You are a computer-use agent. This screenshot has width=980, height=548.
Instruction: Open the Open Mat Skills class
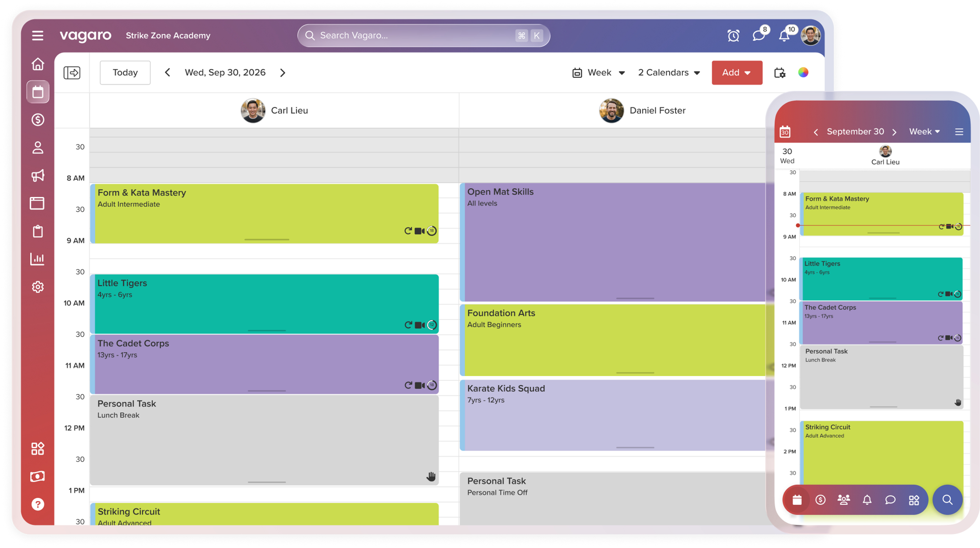(x=613, y=242)
